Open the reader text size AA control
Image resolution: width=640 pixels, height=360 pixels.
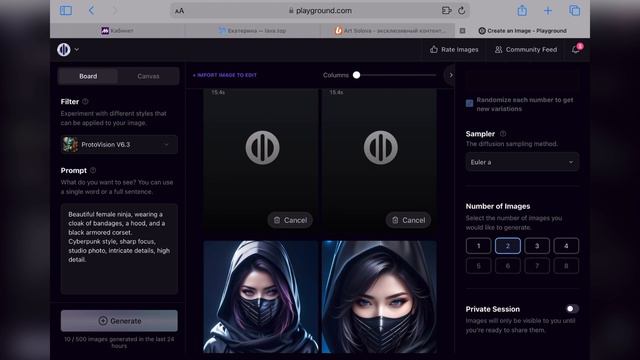pyautogui.click(x=179, y=11)
